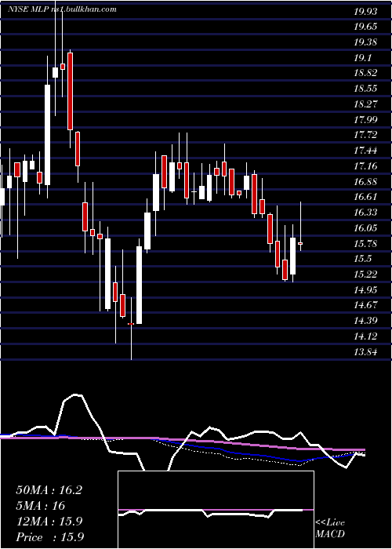Select the 19.65 price axis label

365,27
